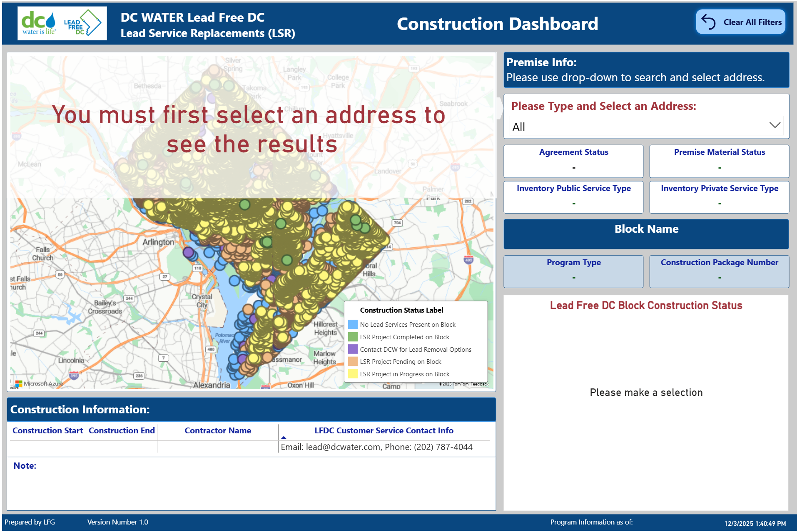Click the purple map marker near Arlington

pyautogui.click(x=188, y=252)
